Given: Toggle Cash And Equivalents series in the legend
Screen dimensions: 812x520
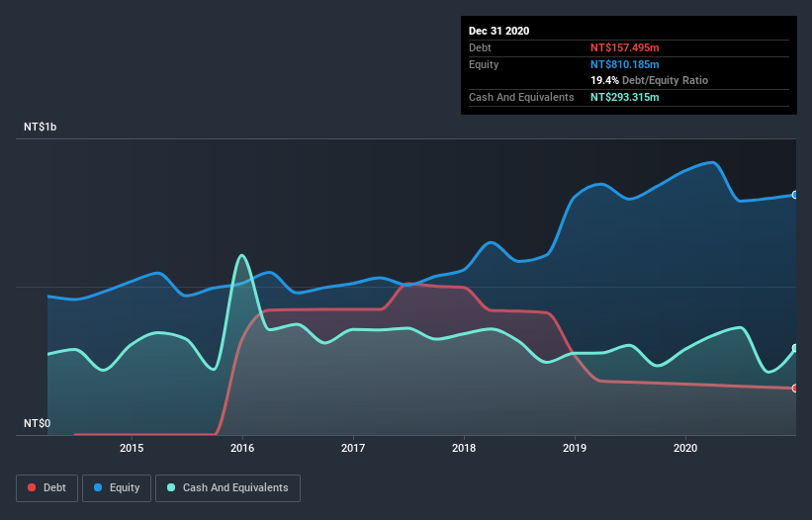Looking at the screenshot, I should coord(227,488).
